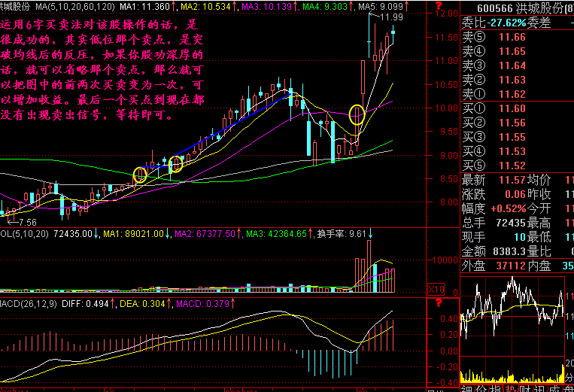The width and height of the screenshot is (574, 392).
Task: Click the middle yellow circle marker near 9.00
Action: (x=176, y=164)
